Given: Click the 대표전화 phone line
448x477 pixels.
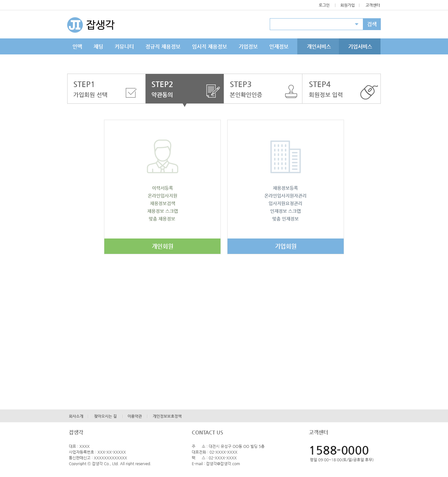Looking at the screenshot, I should [215, 452].
